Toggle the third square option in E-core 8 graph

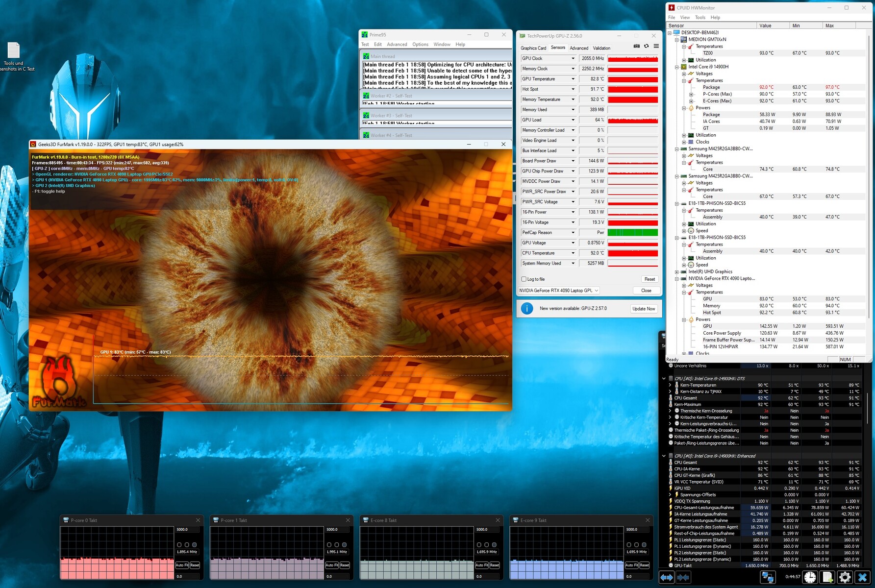pos(495,545)
